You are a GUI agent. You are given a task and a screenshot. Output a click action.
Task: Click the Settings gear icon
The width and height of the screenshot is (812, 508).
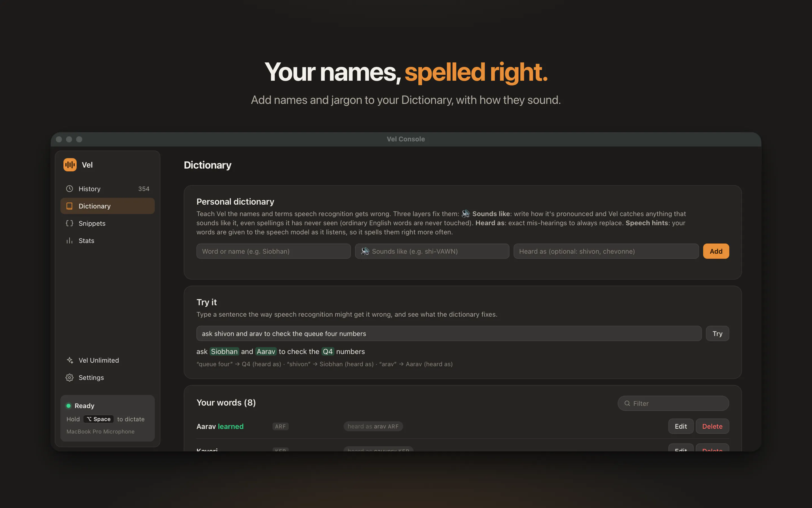pos(69,378)
